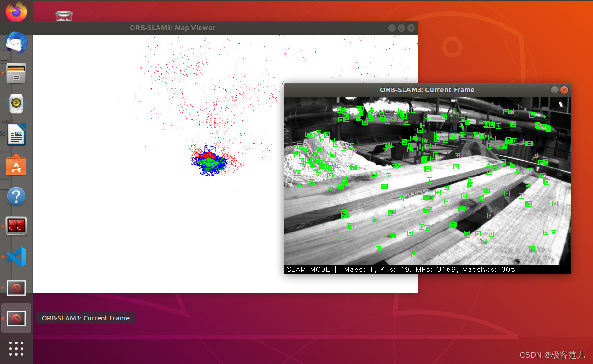The height and width of the screenshot is (364, 593).
Task: Close the Map Viewer window
Action: point(412,28)
